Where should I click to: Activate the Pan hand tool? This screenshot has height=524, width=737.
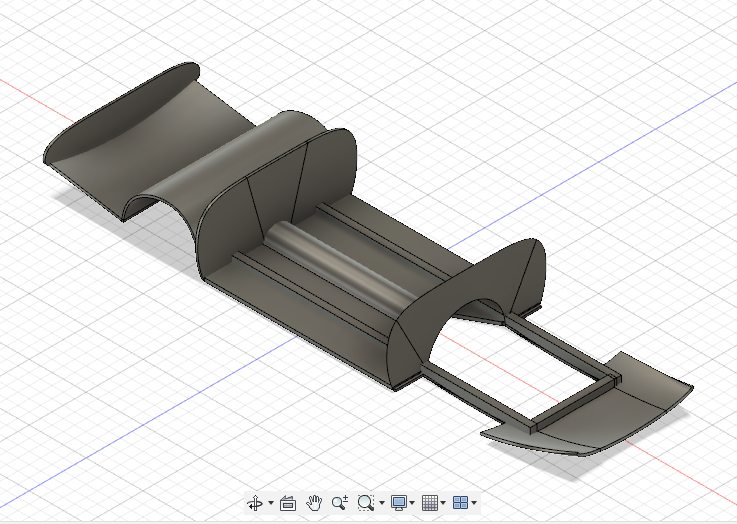[x=314, y=503]
